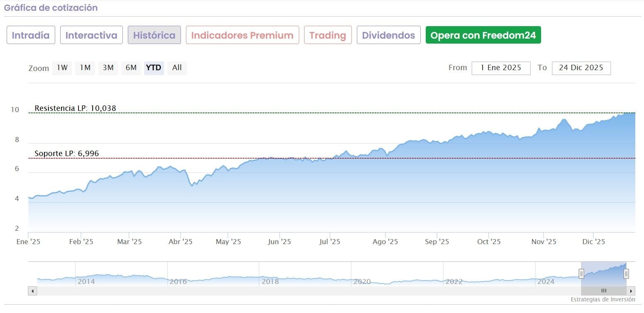
Task: Set chart zoom to 1W
Action: coord(62,68)
